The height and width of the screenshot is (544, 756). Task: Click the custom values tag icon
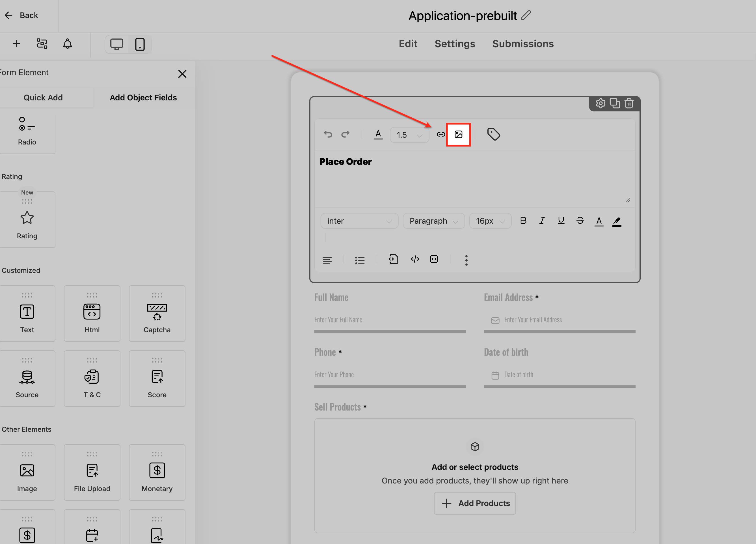coord(493,134)
